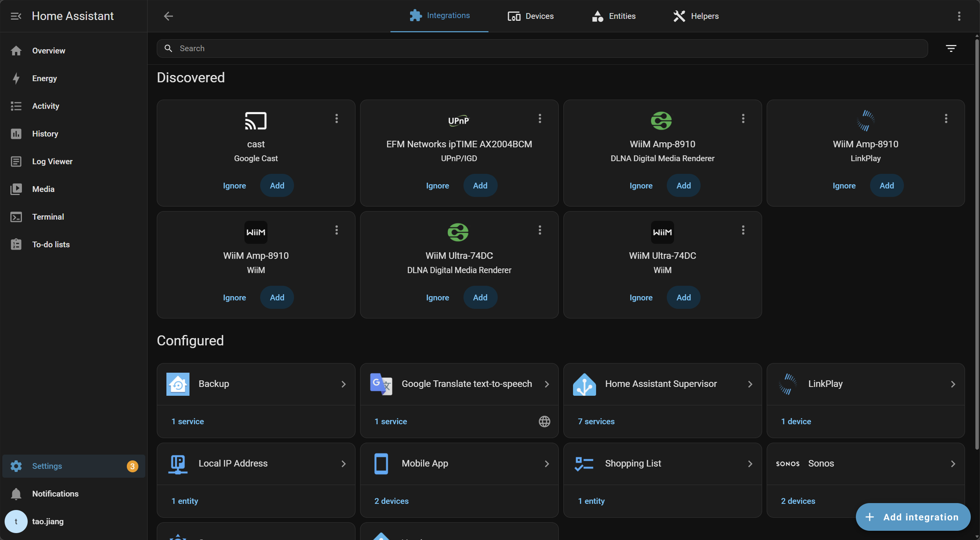
Task: Switch to the Helpers tab
Action: pyautogui.click(x=696, y=16)
